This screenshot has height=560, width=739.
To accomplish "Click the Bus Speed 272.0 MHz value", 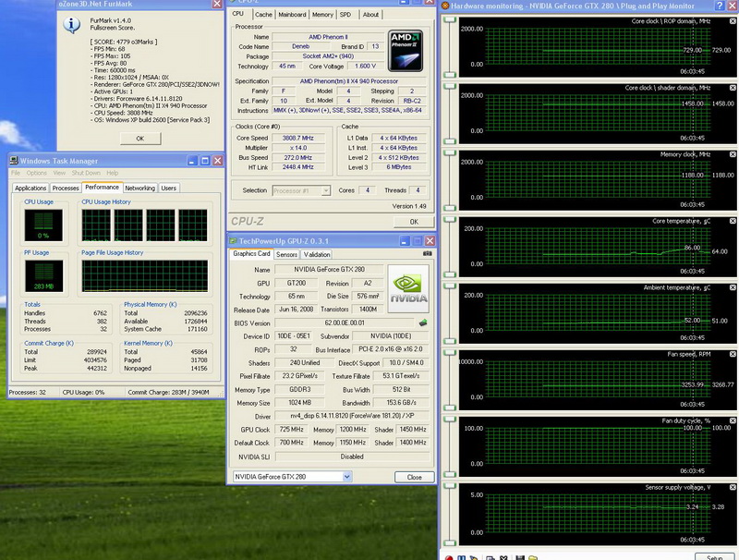I will (297, 157).
